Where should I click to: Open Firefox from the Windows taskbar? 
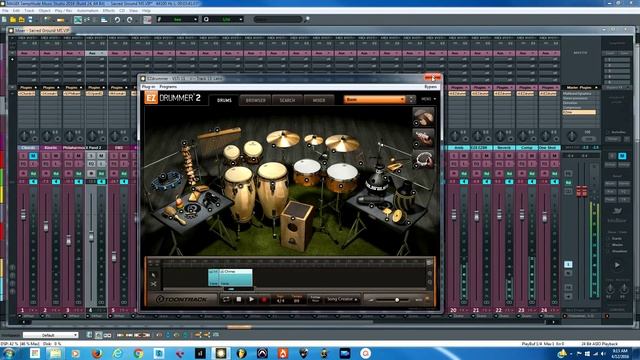point(97,353)
